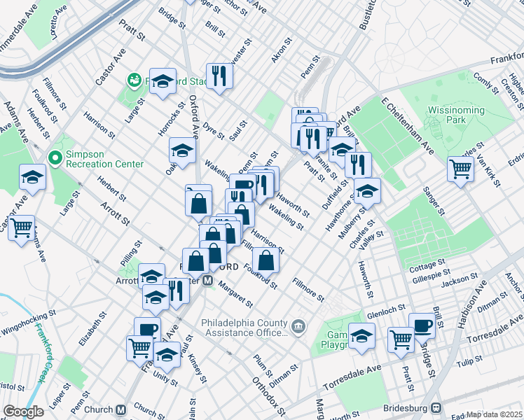Open the grocery cart marker near Van Kirk St
524x420 pixels.
[460, 169]
